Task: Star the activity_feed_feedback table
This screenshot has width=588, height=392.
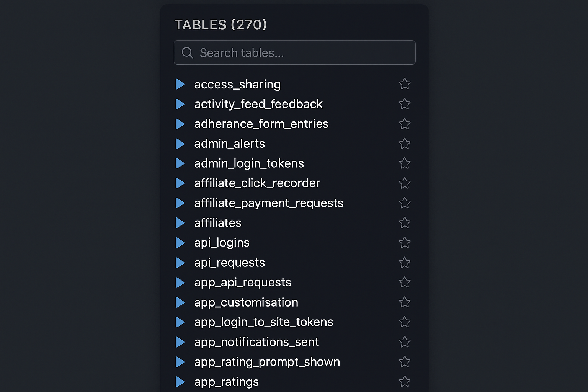Action: [405, 104]
